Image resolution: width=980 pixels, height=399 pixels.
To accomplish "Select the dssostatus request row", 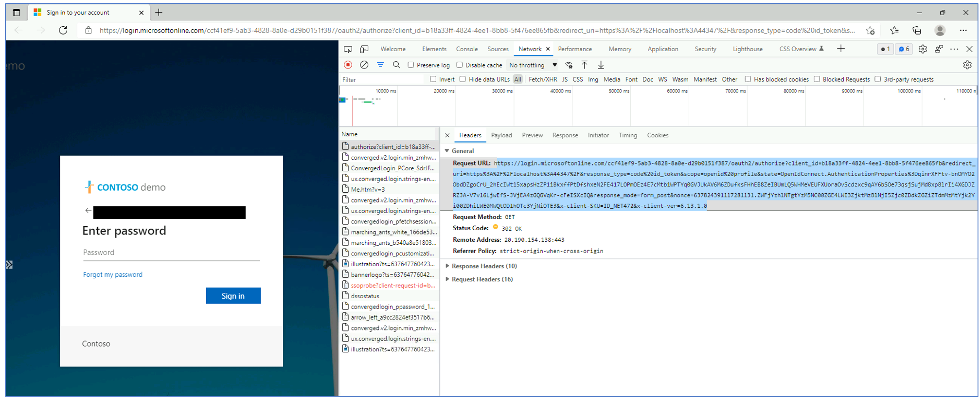I will pos(389,296).
